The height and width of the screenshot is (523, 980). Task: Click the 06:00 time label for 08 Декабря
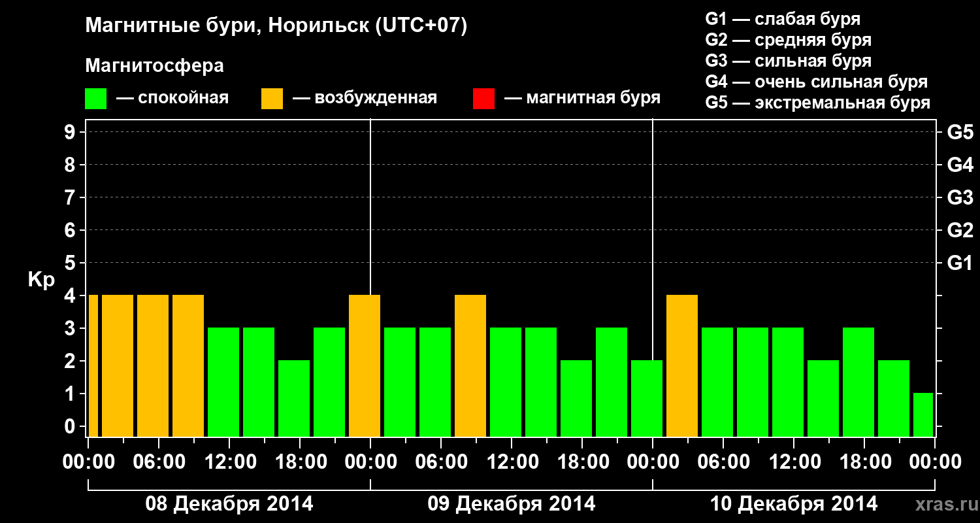pyautogui.click(x=159, y=462)
